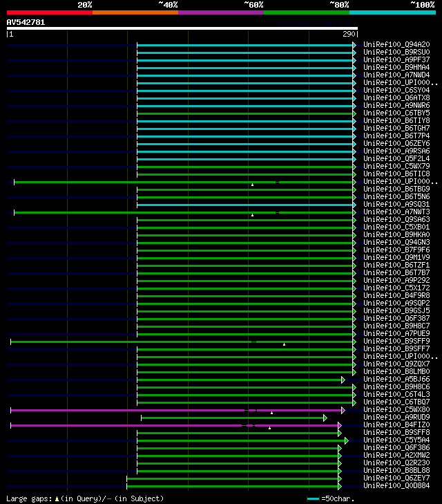Viewport: 442px width, 504px height.
Task: Click the purple UniRef100_B4FIZ0 alignment bar
Action: click(x=174, y=426)
